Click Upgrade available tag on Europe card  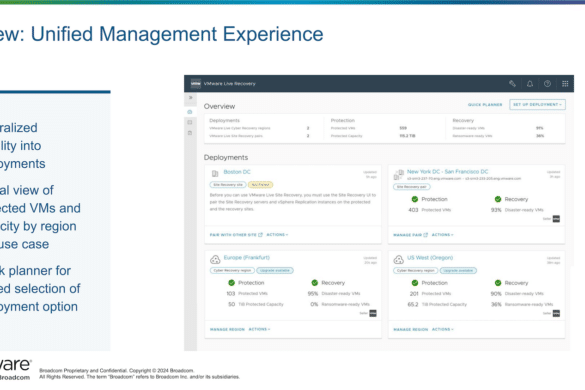pos(275,270)
